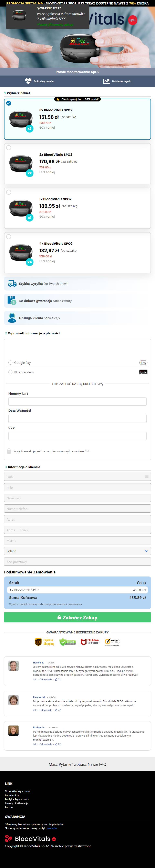155x868 pixels.
Task: Click the Google Pay logo icon
Action: click(x=143, y=363)
